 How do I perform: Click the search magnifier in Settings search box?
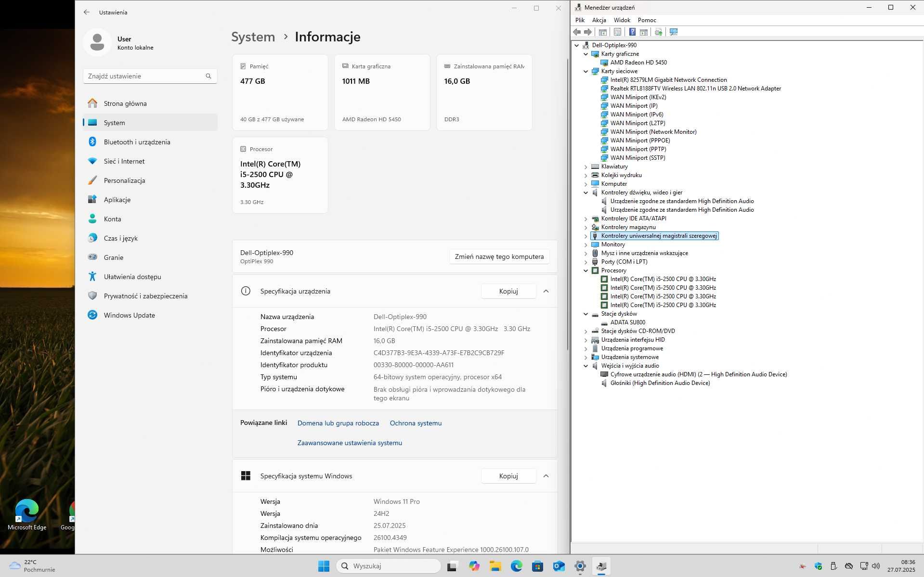point(208,76)
